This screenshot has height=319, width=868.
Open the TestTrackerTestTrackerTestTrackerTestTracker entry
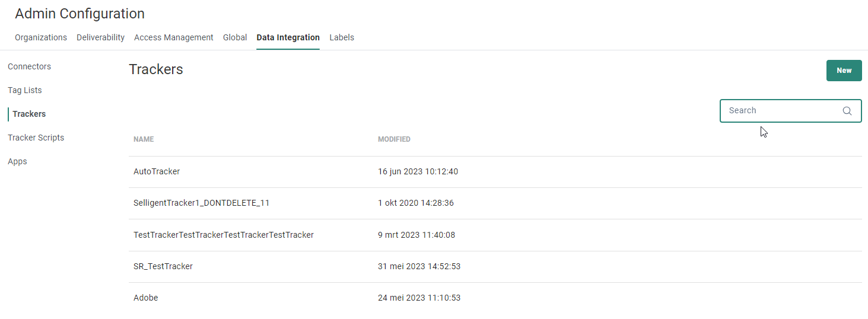point(223,235)
